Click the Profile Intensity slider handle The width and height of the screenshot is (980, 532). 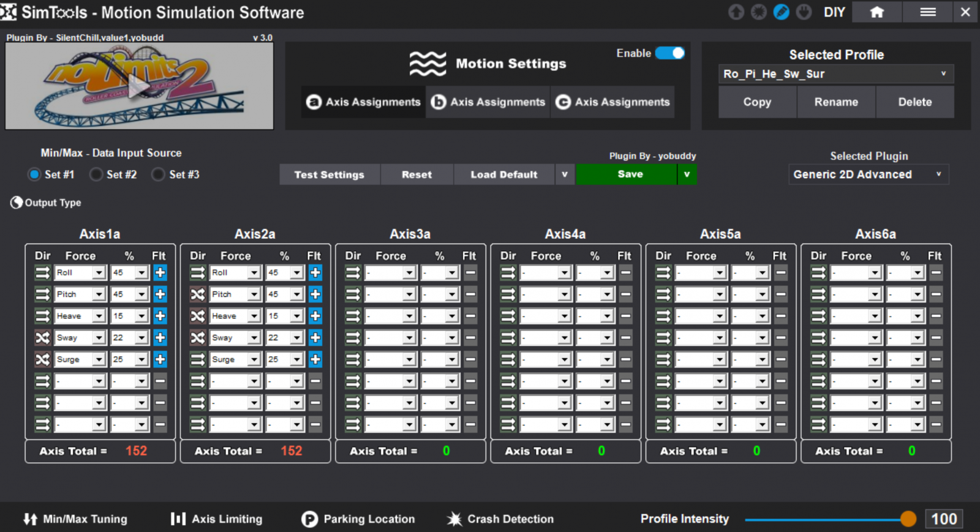[x=908, y=519]
